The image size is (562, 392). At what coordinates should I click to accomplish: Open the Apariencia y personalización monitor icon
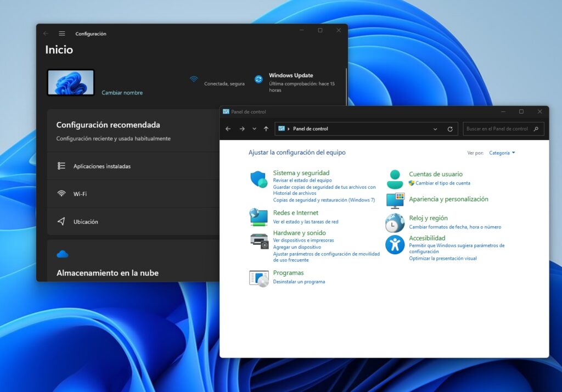(394, 201)
